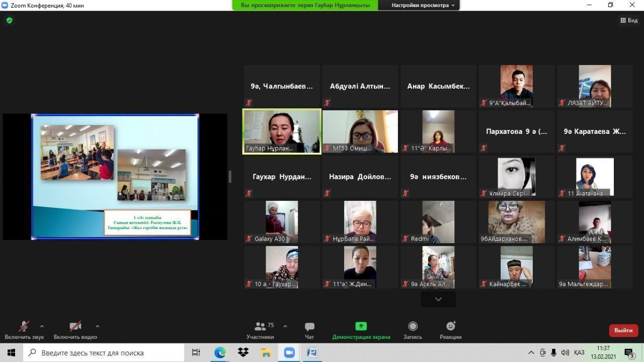Image resolution: width=644 pixels, height=362 pixels.
Task: Click the green encryption shield icon
Action: click(9, 20)
